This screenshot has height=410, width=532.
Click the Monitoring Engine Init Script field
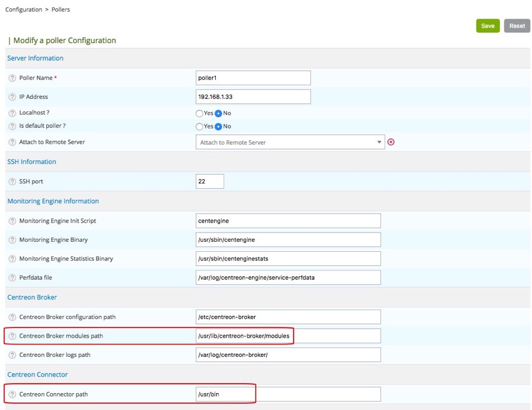(288, 221)
